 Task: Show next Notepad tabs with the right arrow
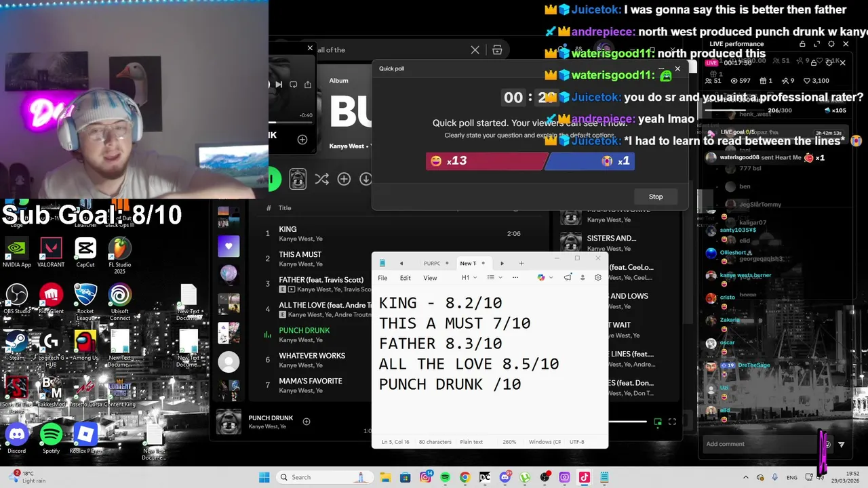[x=502, y=263]
